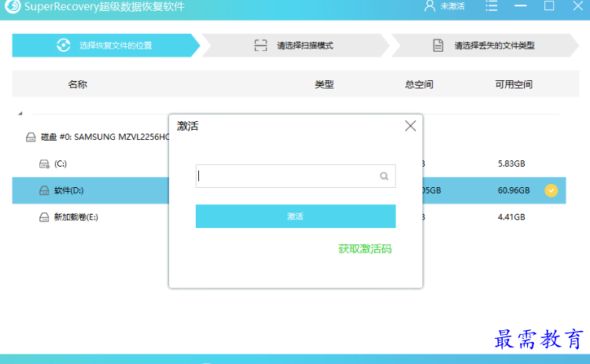Screen dimensions: 590x364
Task: Open the 获取激活码 link
Action: (x=364, y=249)
